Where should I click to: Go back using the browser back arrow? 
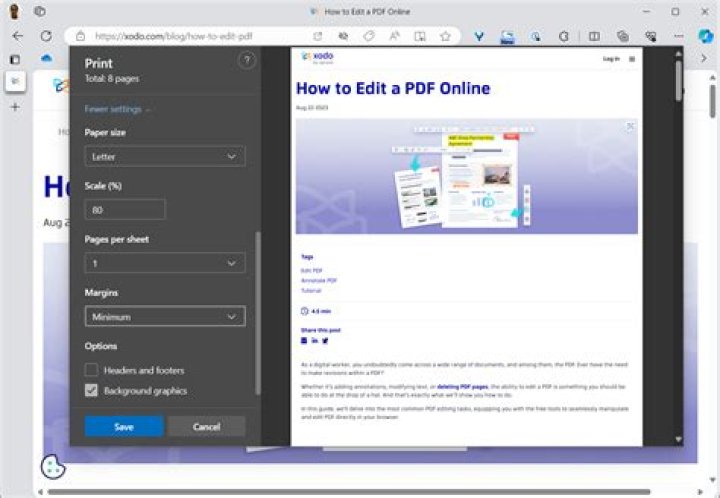[17, 36]
